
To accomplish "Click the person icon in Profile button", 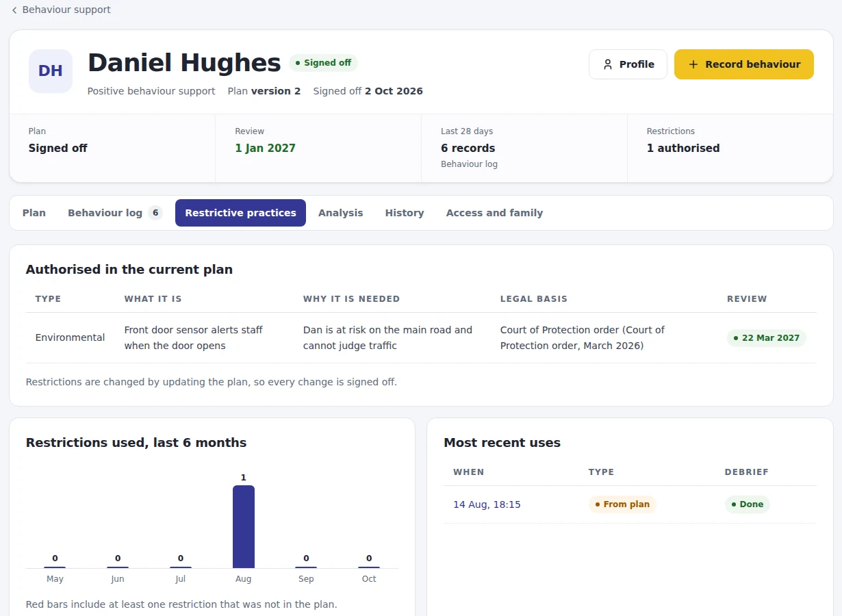I will [607, 64].
